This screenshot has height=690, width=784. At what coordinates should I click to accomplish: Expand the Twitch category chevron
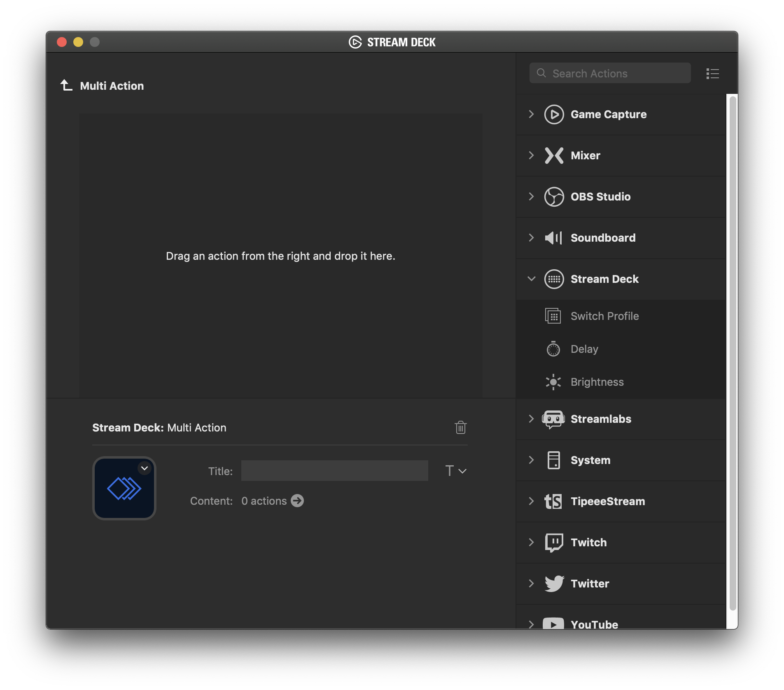tap(531, 543)
